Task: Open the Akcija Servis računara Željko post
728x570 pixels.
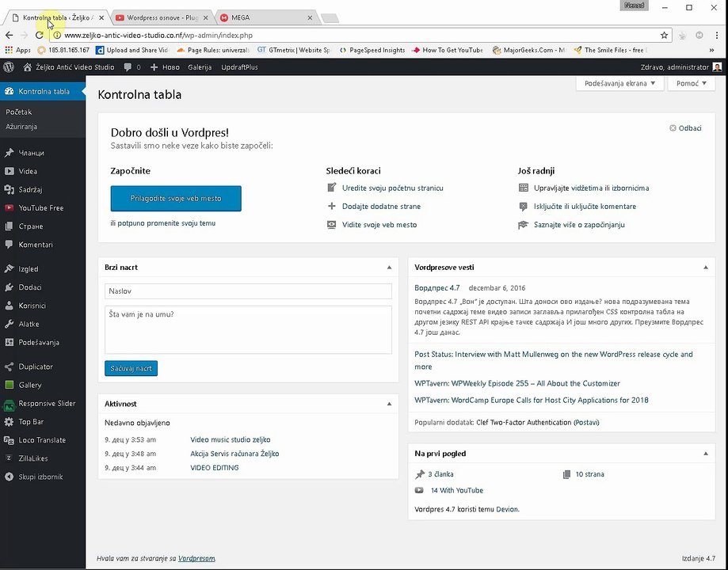Action: [x=234, y=454]
